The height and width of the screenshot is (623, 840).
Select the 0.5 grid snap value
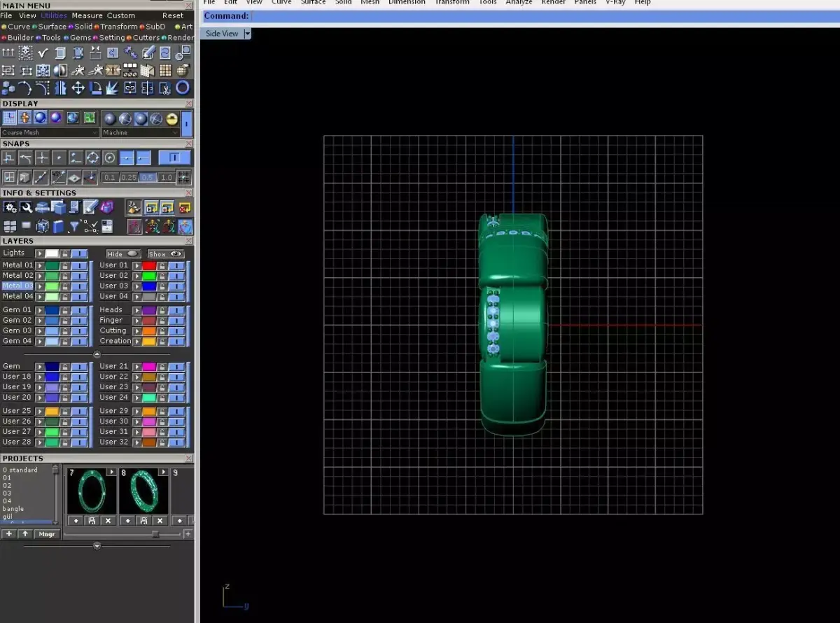click(148, 177)
